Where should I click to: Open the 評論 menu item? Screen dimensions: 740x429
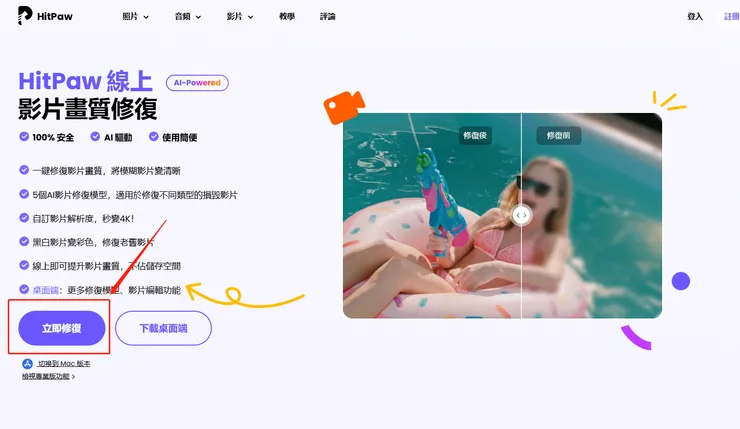point(328,17)
